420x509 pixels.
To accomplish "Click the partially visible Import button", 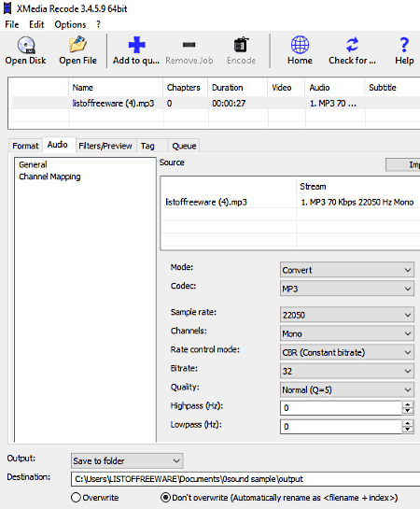I will tap(403, 164).
